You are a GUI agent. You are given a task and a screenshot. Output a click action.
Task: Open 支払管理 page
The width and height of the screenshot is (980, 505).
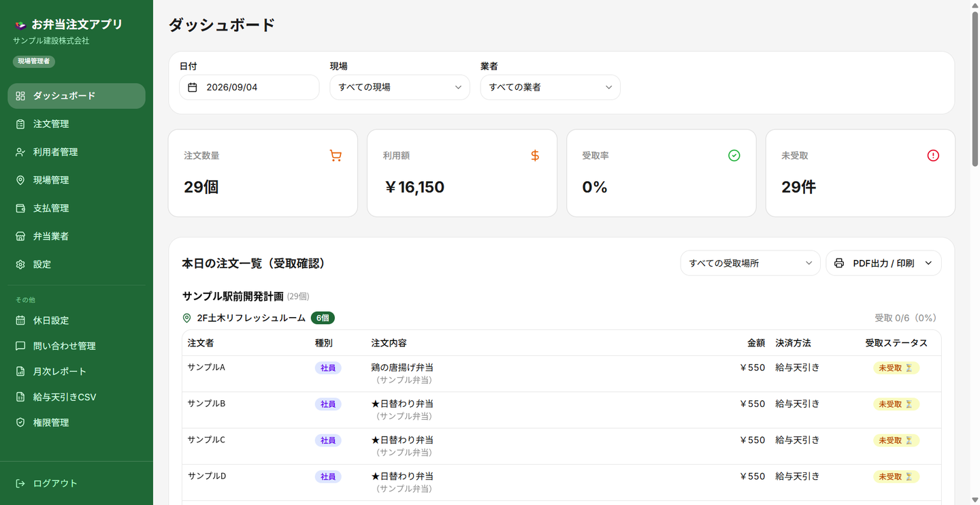pos(76,208)
